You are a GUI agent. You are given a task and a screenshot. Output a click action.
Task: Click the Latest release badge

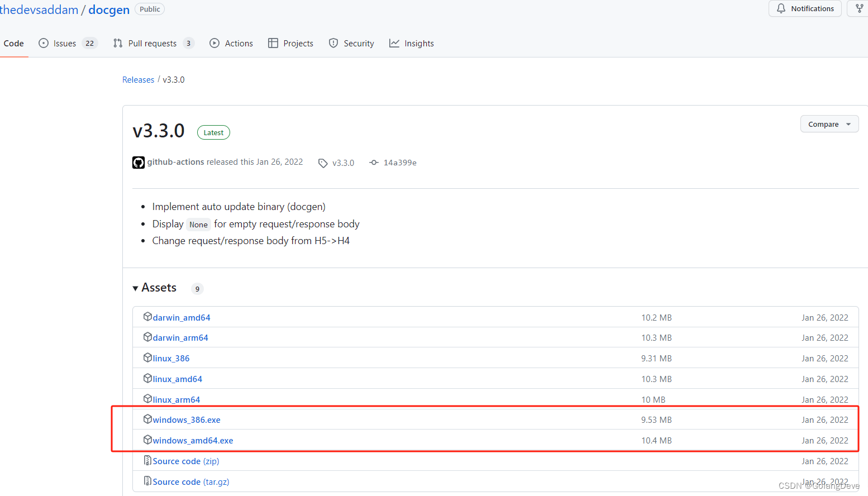(213, 132)
